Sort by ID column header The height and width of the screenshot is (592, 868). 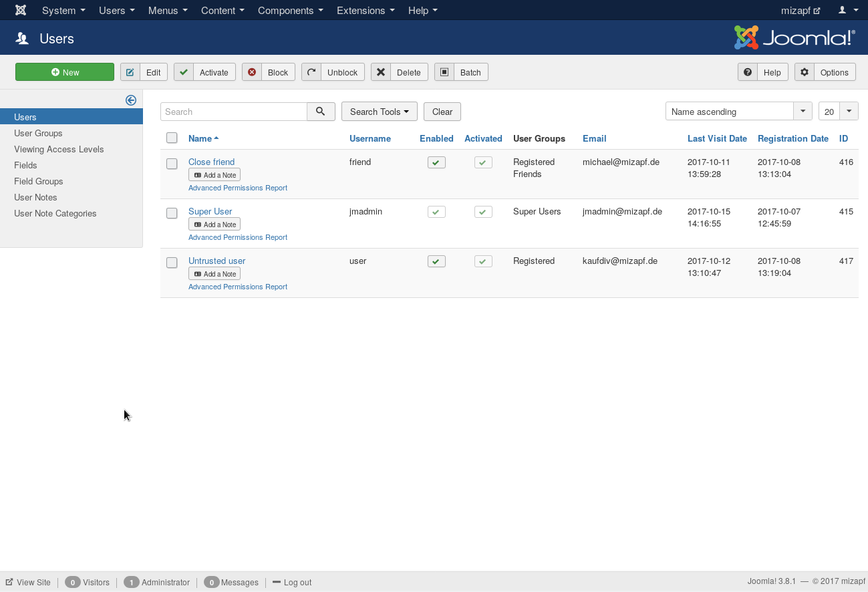[x=844, y=138]
